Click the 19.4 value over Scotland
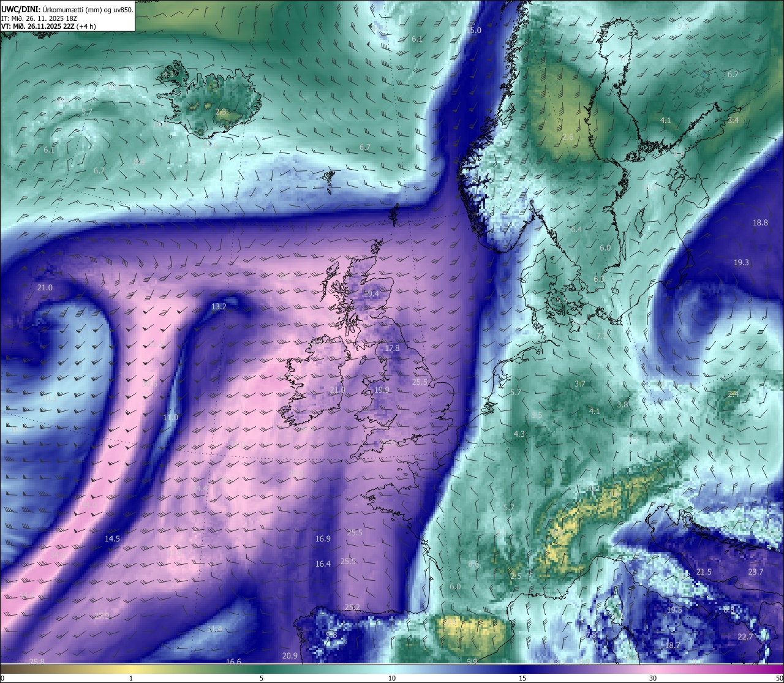784x683 pixels. 371,294
